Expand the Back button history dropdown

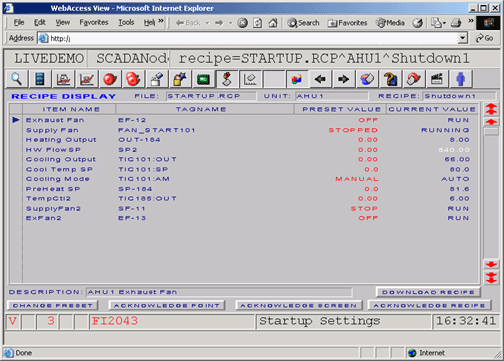click(x=207, y=23)
